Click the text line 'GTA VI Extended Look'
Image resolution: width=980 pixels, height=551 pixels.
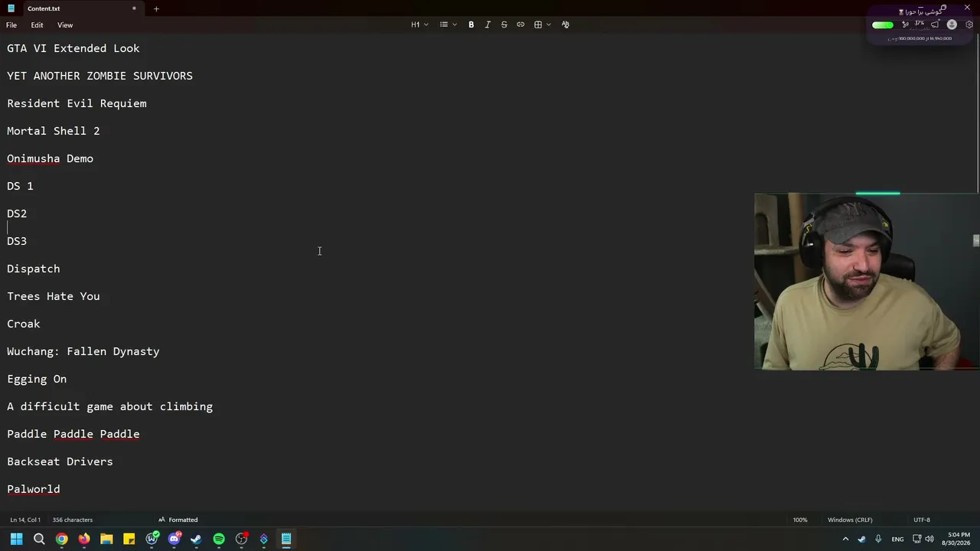coord(73,48)
